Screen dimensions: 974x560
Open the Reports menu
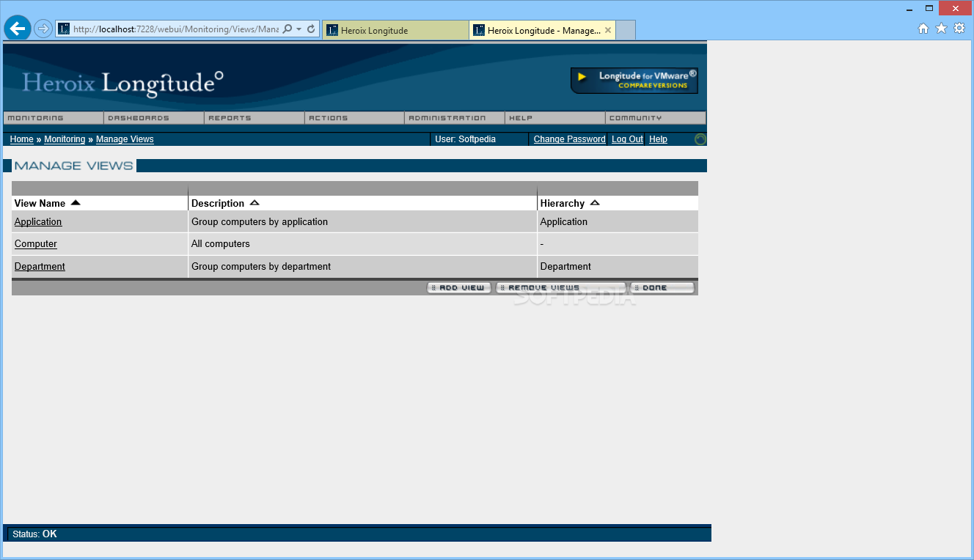click(x=255, y=118)
